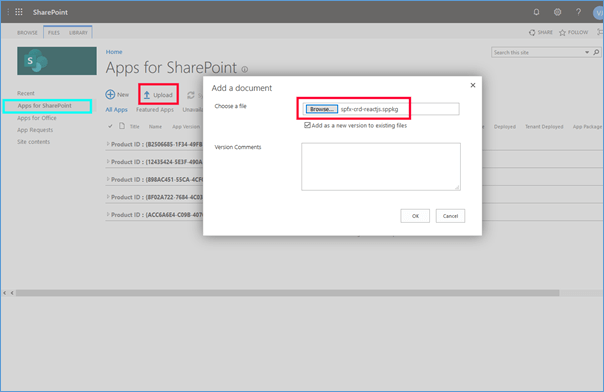Switch to the BROWSE ribbon tab
This screenshot has height=392, width=604.
tap(27, 33)
